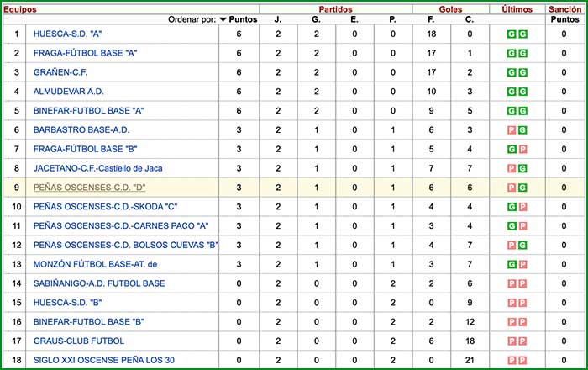Sort the table by the J. column
This screenshot has height=370, width=588.
[278, 19]
